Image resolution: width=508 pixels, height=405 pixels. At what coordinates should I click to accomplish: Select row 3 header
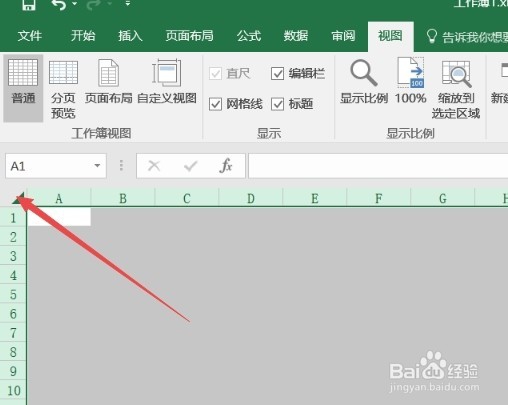point(13,256)
